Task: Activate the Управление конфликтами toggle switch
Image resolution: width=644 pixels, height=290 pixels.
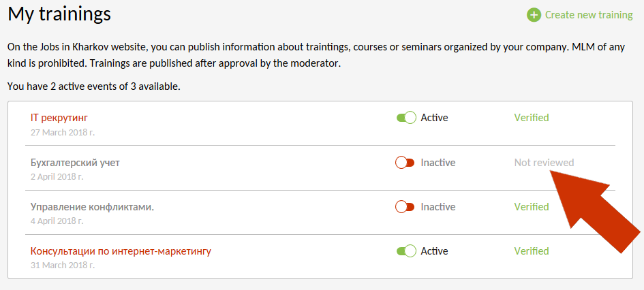Action: click(405, 207)
